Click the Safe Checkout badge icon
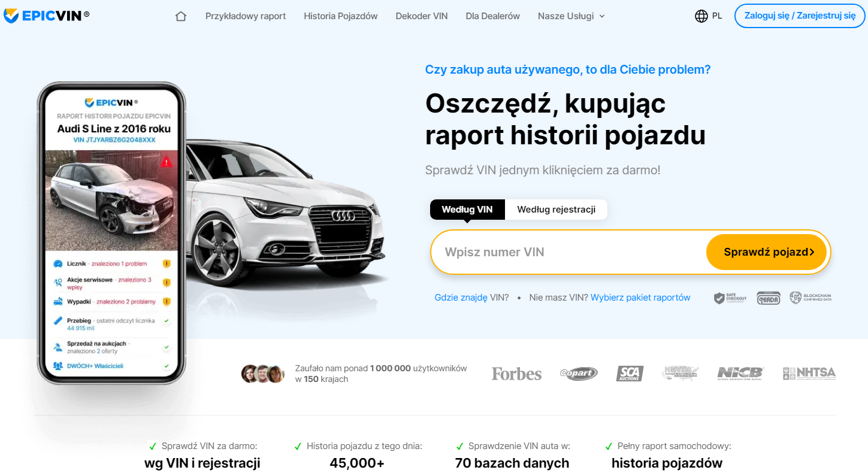 point(730,298)
